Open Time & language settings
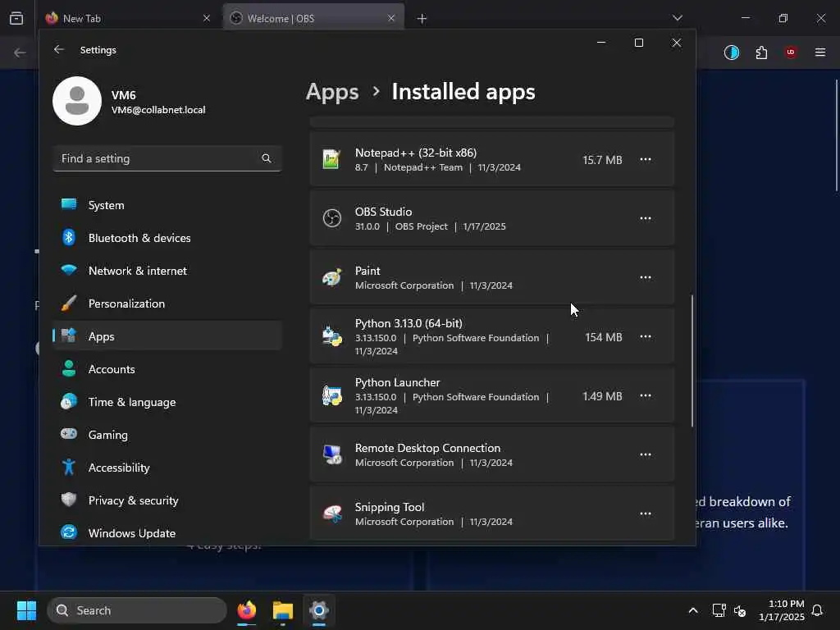Image resolution: width=840 pixels, height=630 pixels. click(x=167, y=402)
